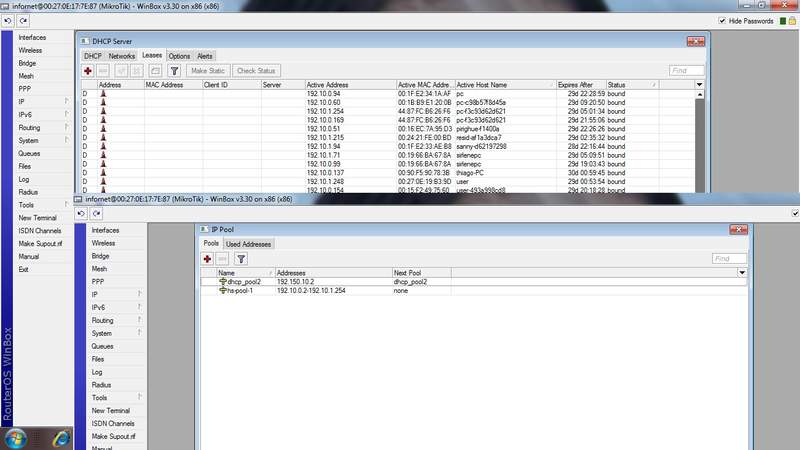Viewport: 800px width, 450px height.
Task: Click the Find field in IP Pool
Action: click(729, 259)
